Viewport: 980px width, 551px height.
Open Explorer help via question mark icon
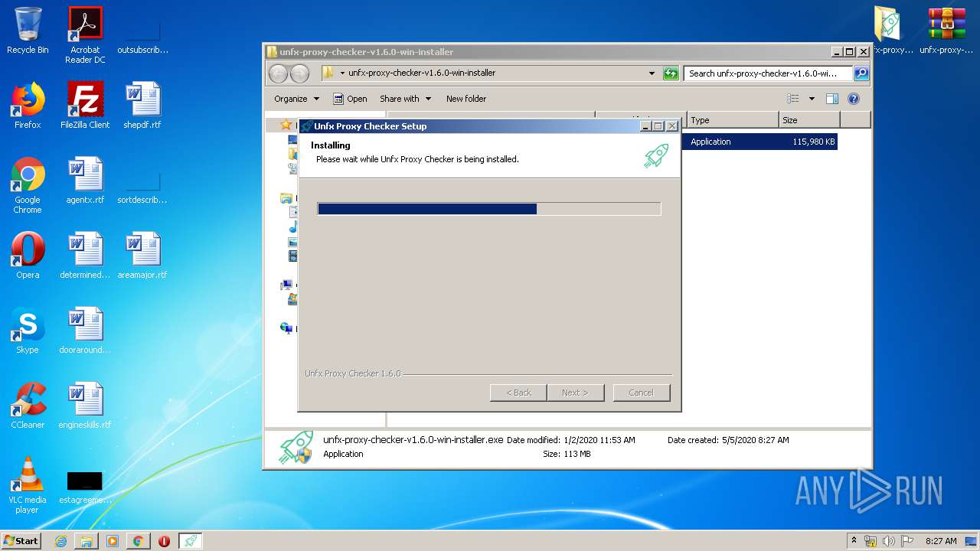click(854, 99)
